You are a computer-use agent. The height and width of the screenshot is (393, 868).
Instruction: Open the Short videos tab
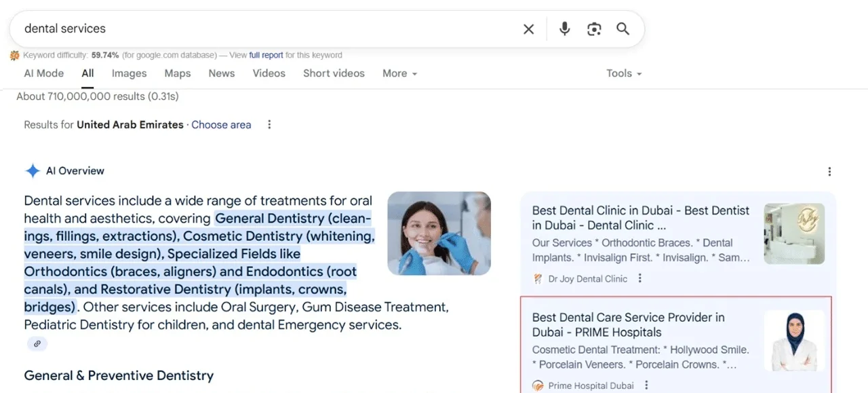point(334,73)
